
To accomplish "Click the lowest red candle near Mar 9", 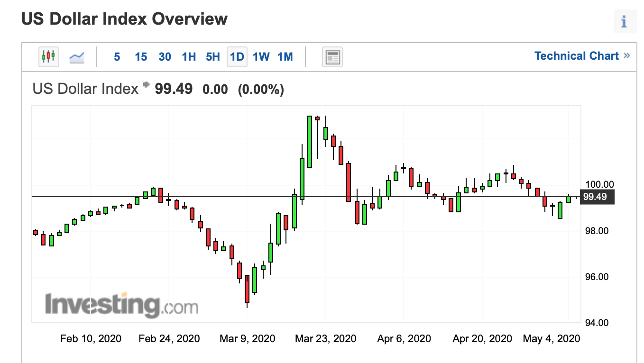I will 247,289.
